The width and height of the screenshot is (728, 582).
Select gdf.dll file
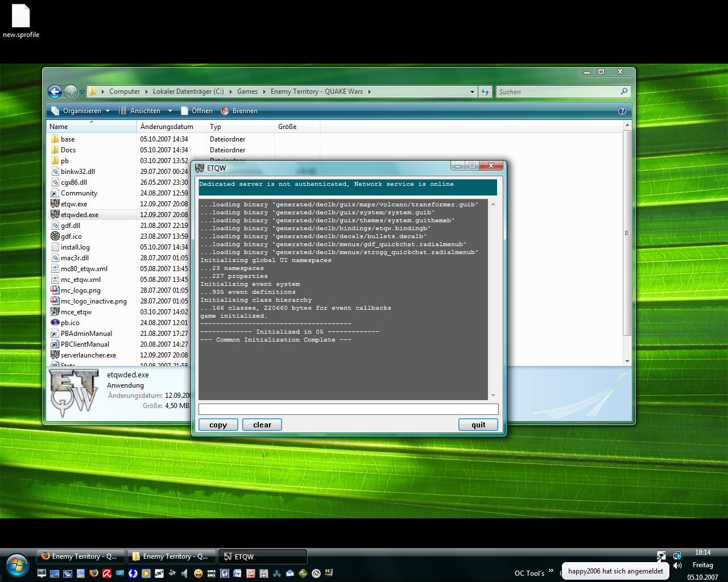pos(71,226)
